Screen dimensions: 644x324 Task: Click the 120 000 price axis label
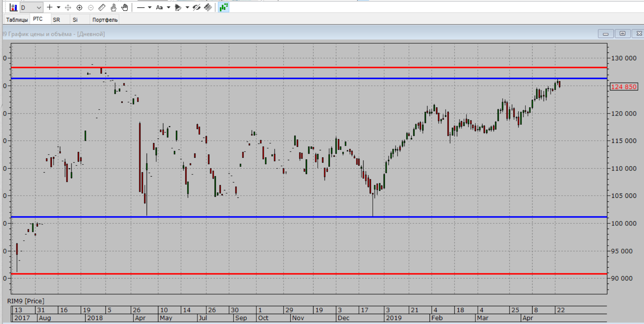pos(624,113)
